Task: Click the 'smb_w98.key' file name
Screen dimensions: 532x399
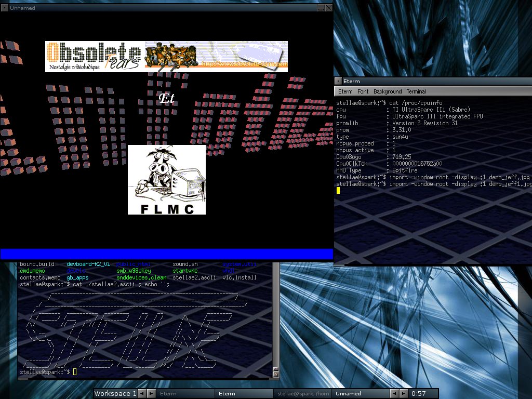Action: click(x=134, y=271)
